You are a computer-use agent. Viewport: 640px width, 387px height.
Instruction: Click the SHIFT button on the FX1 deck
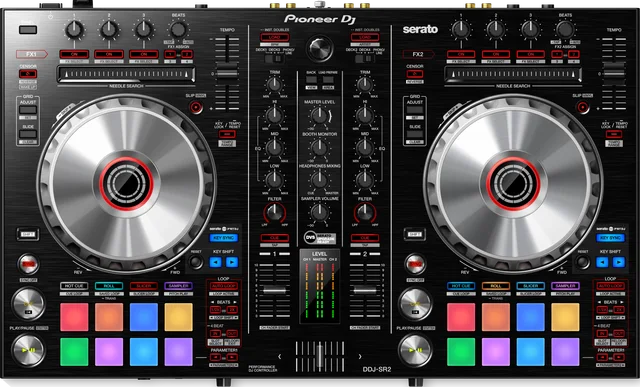(x=28, y=234)
